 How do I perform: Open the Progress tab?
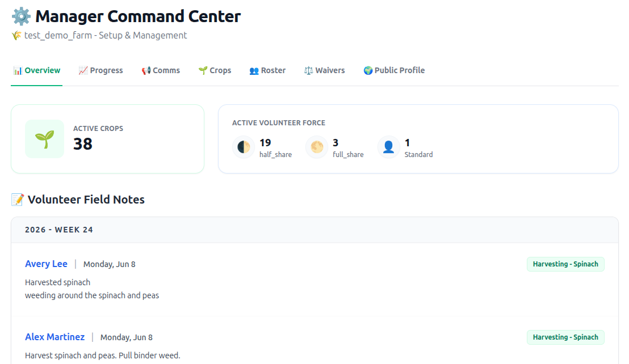(x=100, y=70)
